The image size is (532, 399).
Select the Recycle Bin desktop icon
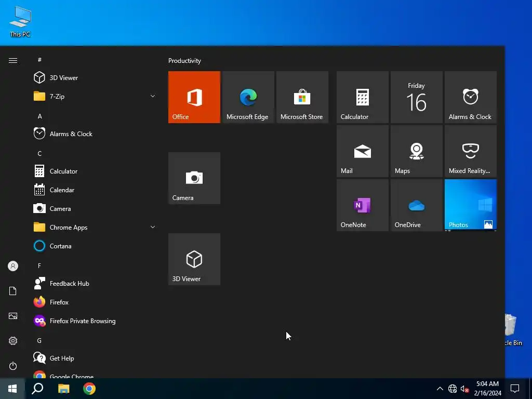pyautogui.click(x=513, y=330)
